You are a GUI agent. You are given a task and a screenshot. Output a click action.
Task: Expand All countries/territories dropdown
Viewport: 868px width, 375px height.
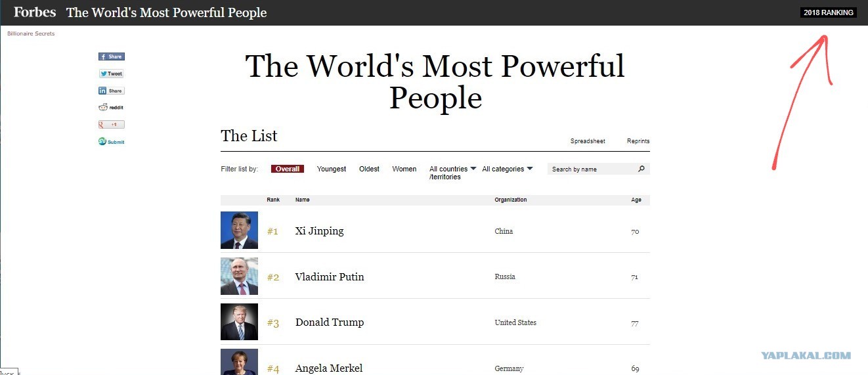tap(453, 173)
